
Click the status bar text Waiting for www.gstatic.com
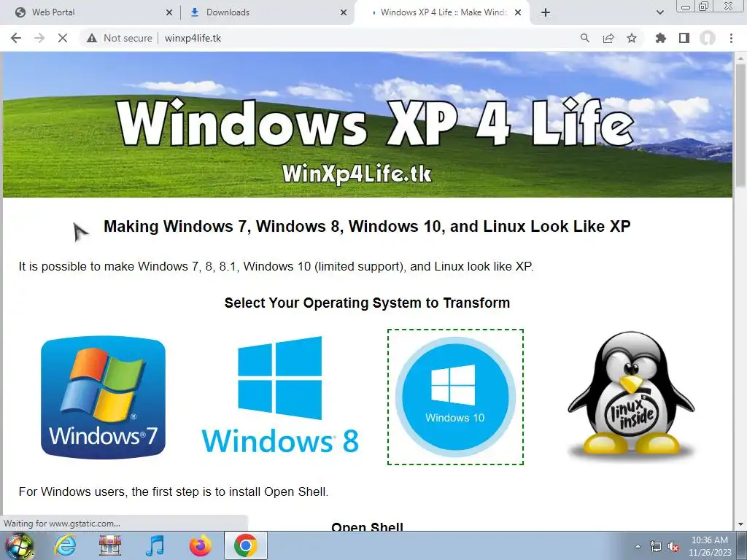point(62,524)
